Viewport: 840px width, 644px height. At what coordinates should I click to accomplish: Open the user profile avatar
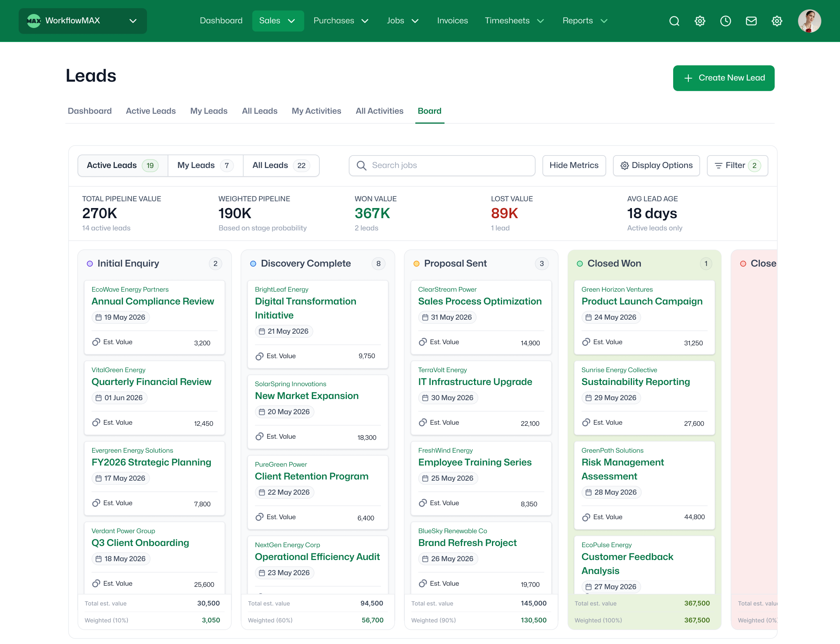810,21
